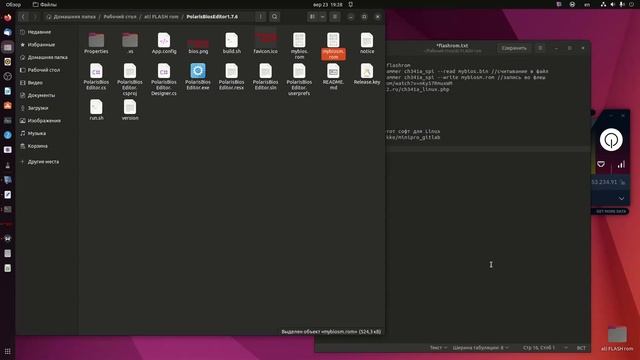Click Сохранить button in text editor

click(x=514, y=48)
